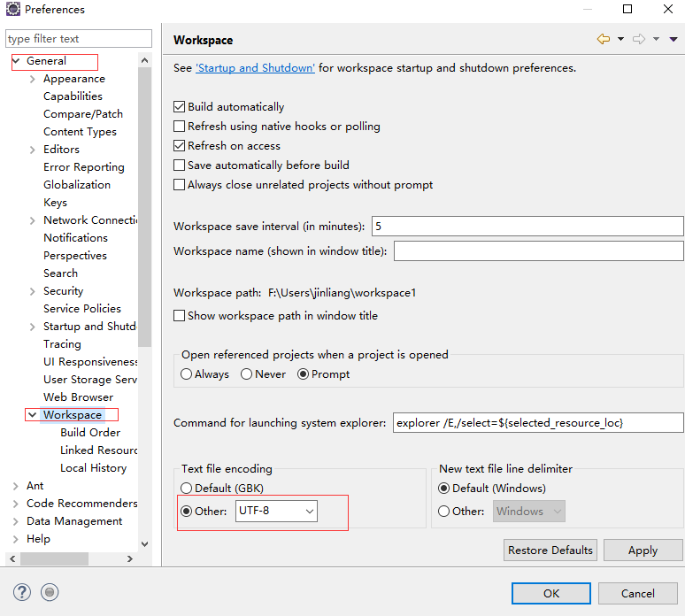Open the Keys preference page
685x616 pixels.
tap(55, 203)
